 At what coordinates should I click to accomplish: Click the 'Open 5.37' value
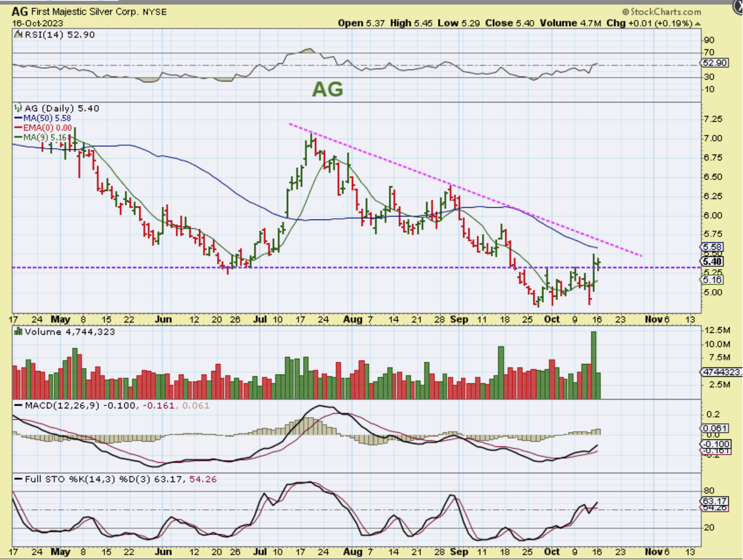point(362,23)
